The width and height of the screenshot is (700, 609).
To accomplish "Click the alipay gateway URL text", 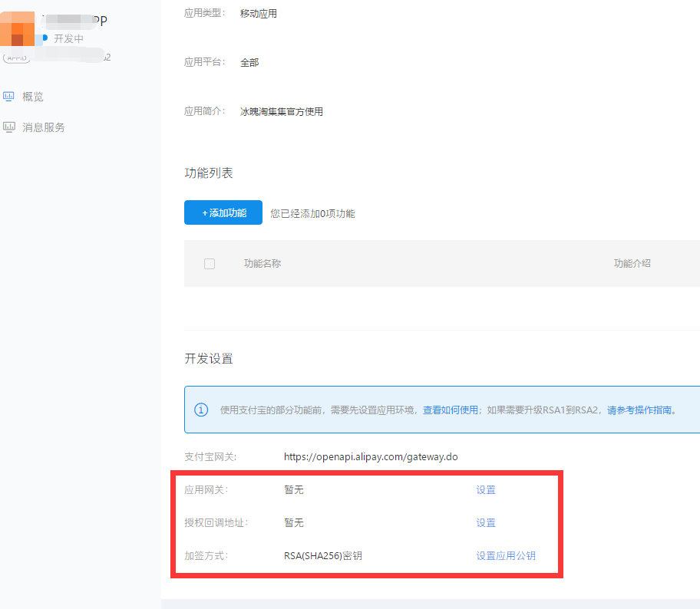I will coord(371,456).
